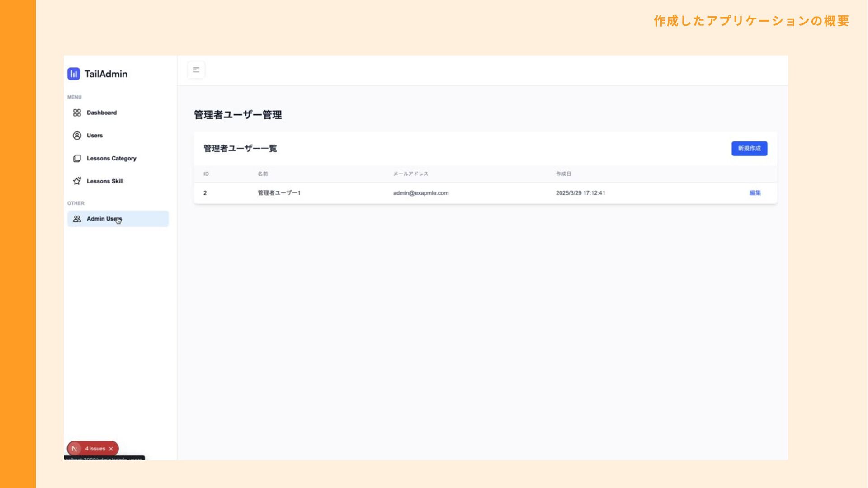Click the Next.js N dev-tools icon

(75, 449)
